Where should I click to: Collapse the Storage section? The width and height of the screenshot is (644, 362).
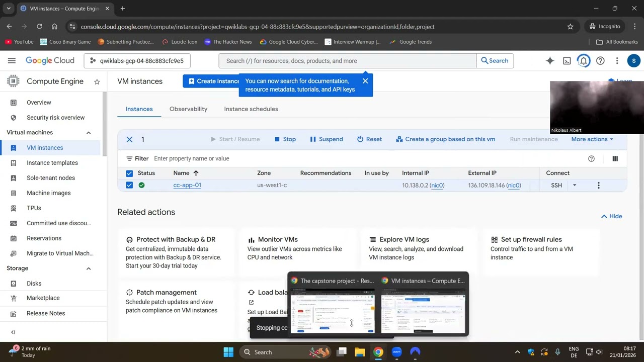[x=89, y=268]
